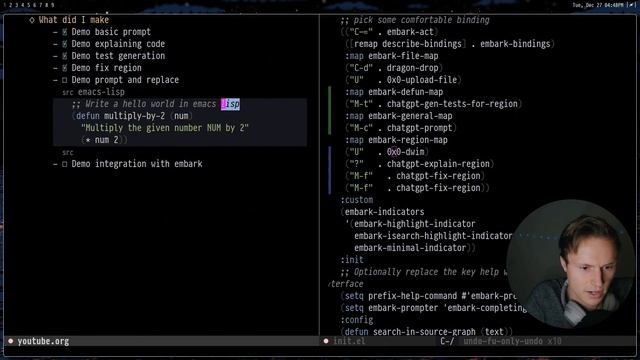
Task: Click the 'Optionally replace the key help' comment
Action: pyautogui.click(x=424, y=272)
